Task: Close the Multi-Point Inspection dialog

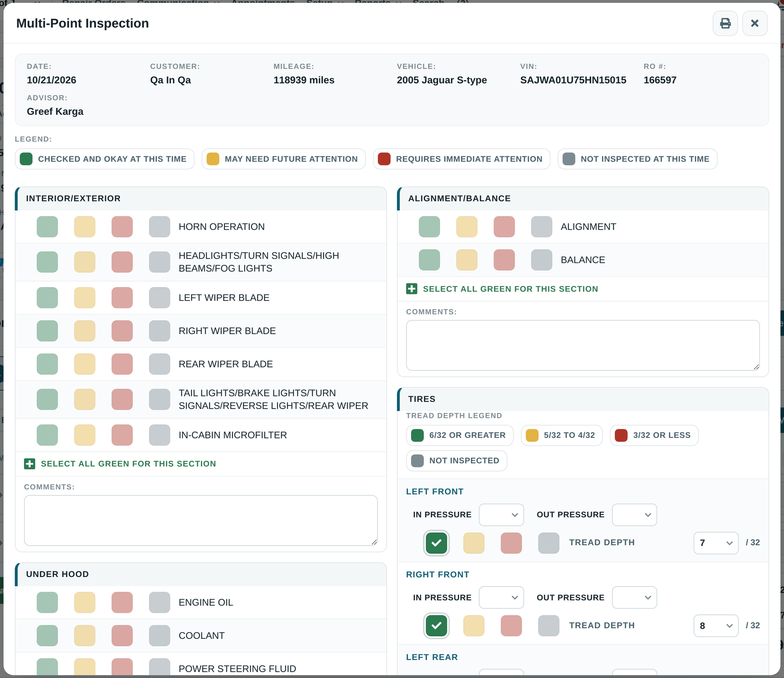Action: tap(755, 23)
